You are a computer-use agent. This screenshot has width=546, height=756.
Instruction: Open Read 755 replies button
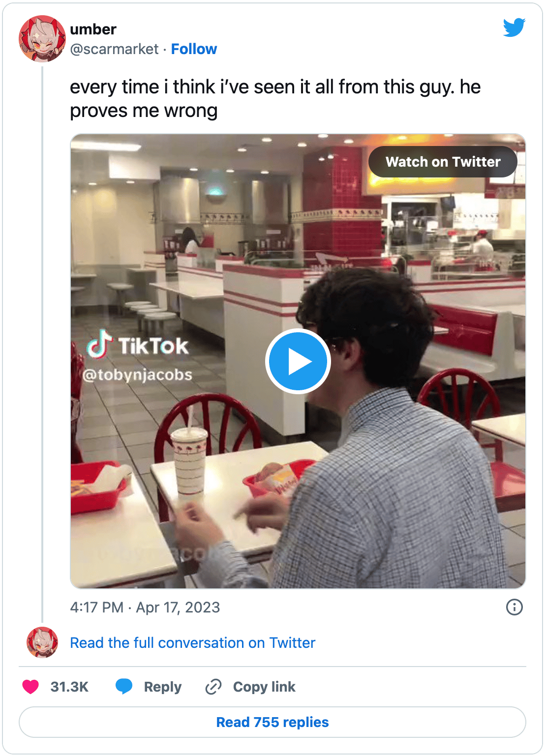coord(273,722)
